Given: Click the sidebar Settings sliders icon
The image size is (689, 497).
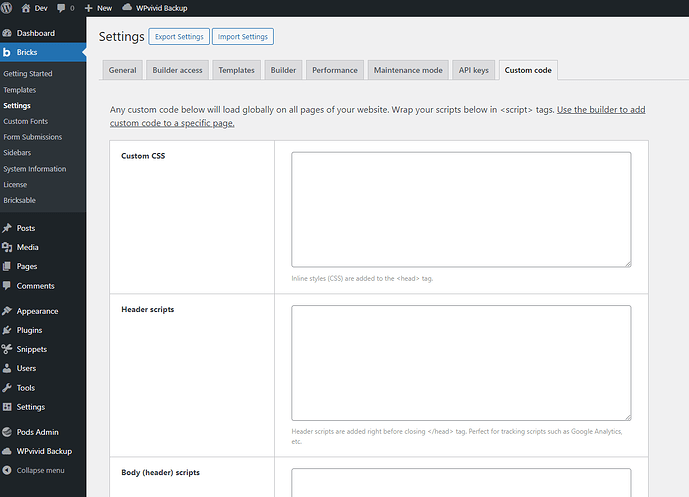Looking at the screenshot, I should click(x=7, y=407).
